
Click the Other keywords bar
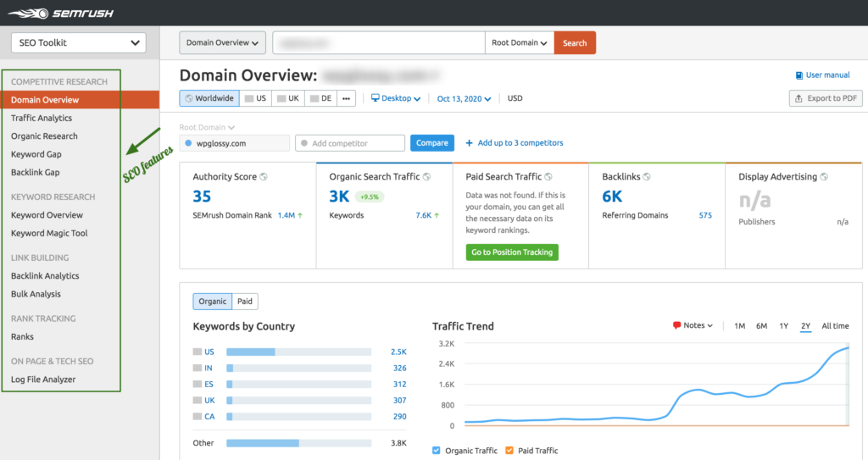pos(299,443)
